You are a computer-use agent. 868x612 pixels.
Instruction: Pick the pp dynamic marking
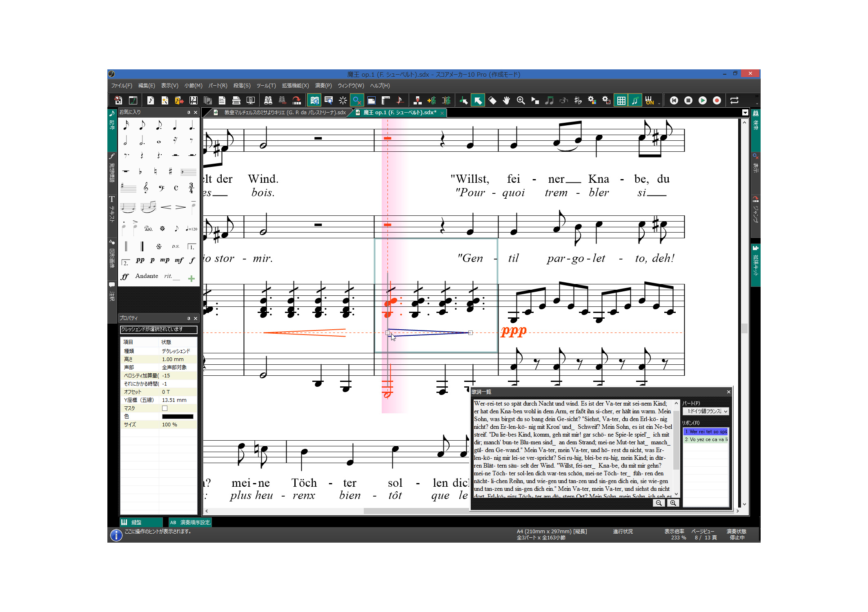coord(140,260)
